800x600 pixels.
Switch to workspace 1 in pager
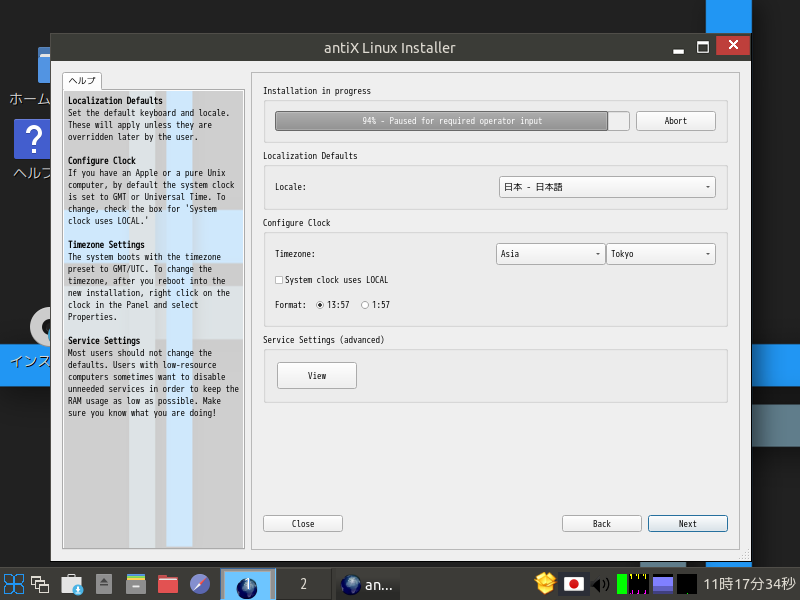tap(248, 584)
